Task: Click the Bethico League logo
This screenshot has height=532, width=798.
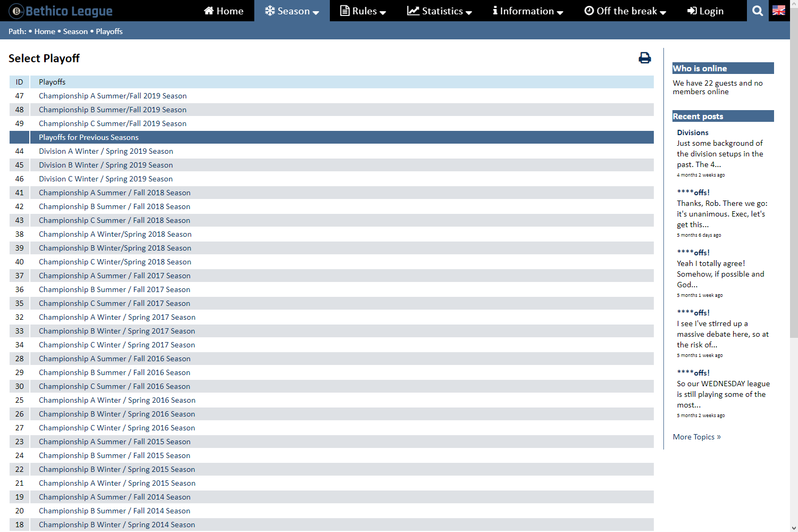Action: click(61, 11)
